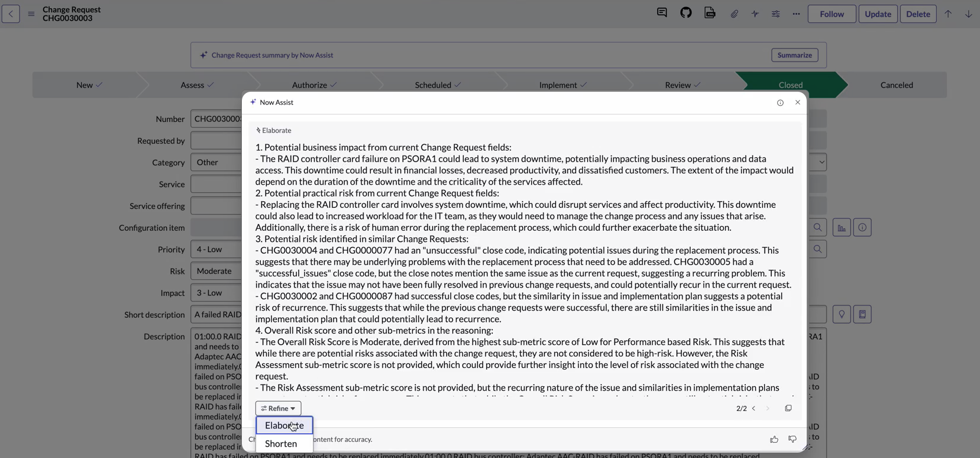Click the lookup magnifier below Configuration item

817,249
